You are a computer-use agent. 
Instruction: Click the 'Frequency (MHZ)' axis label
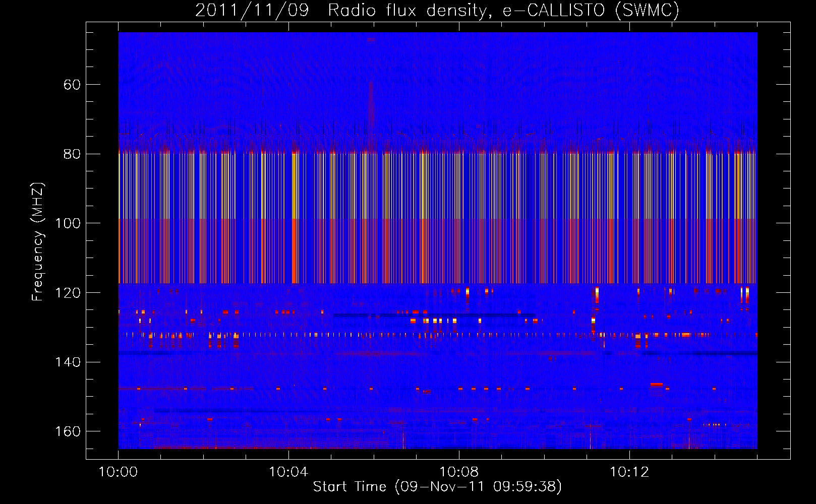click(38, 242)
